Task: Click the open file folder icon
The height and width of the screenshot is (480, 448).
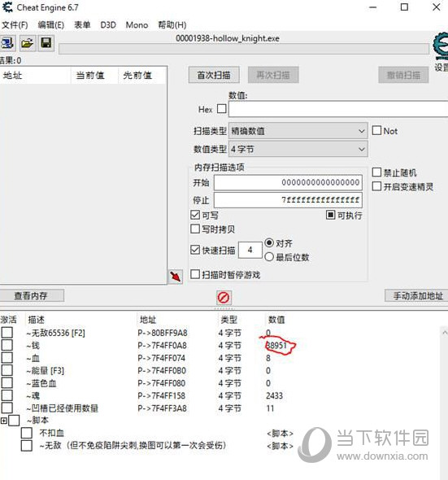Action: tap(28, 43)
